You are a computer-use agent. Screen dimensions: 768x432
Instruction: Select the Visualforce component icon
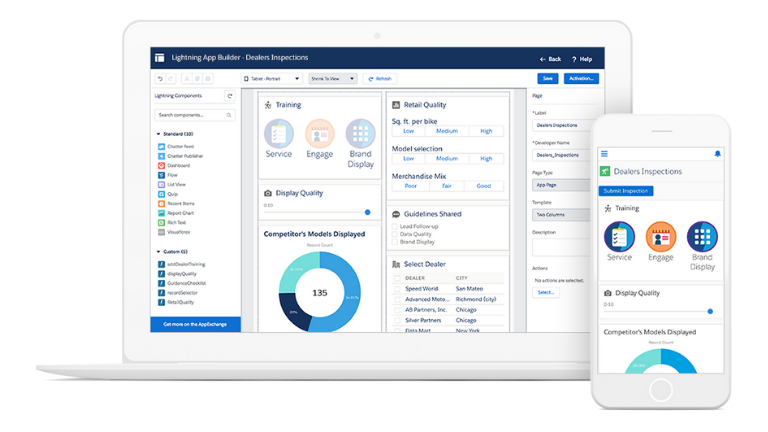pyautogui.click(x=161, y=232)
